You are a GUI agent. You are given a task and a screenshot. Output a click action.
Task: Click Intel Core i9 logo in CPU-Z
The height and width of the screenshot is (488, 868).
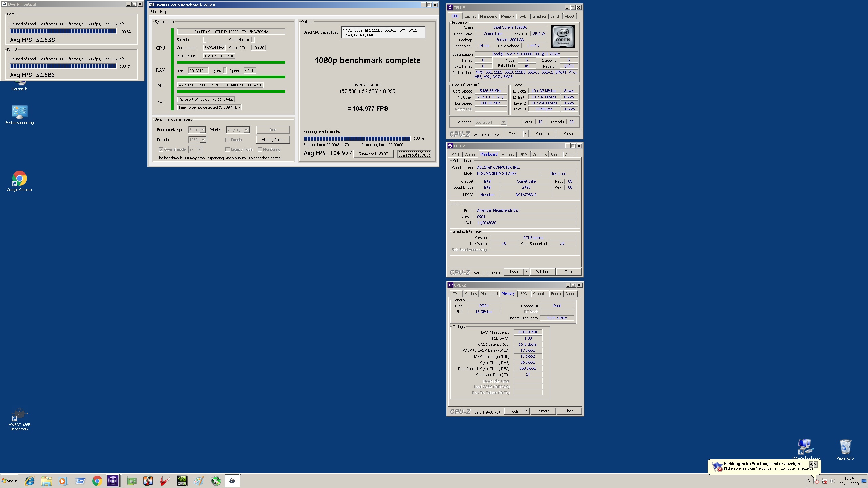click(x=563, y=37)
